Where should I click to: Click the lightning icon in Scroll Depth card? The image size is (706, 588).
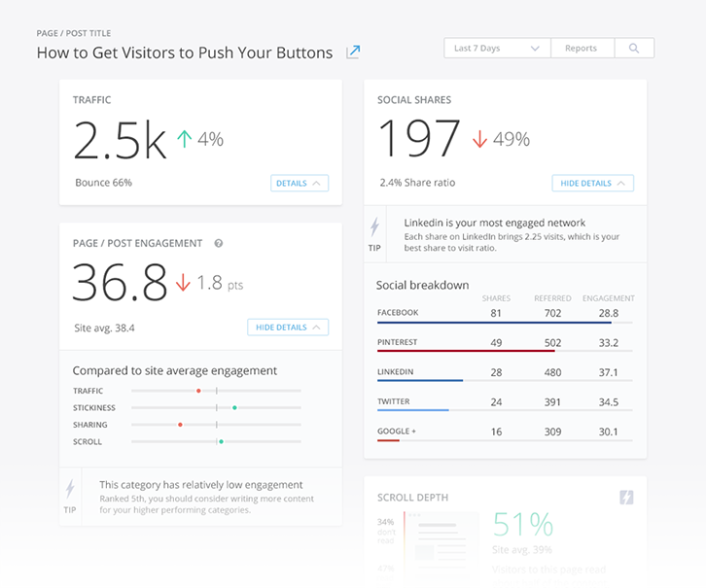(627, 498)
